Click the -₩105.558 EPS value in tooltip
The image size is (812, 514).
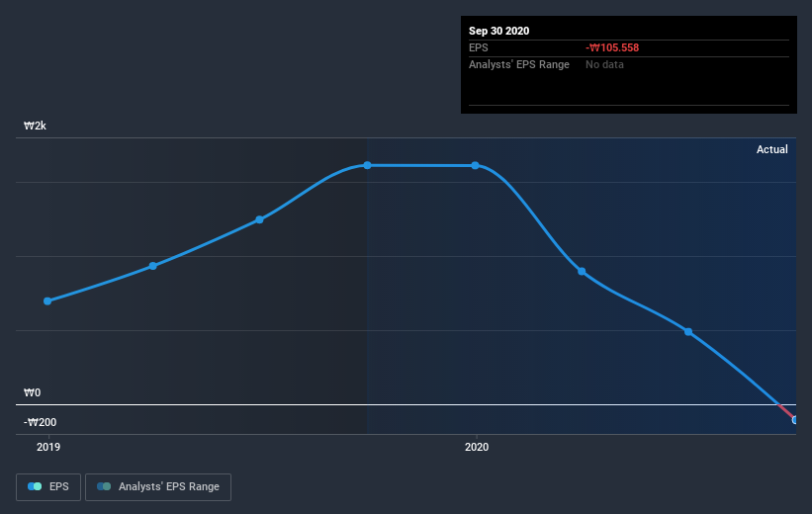pos(612,48)
